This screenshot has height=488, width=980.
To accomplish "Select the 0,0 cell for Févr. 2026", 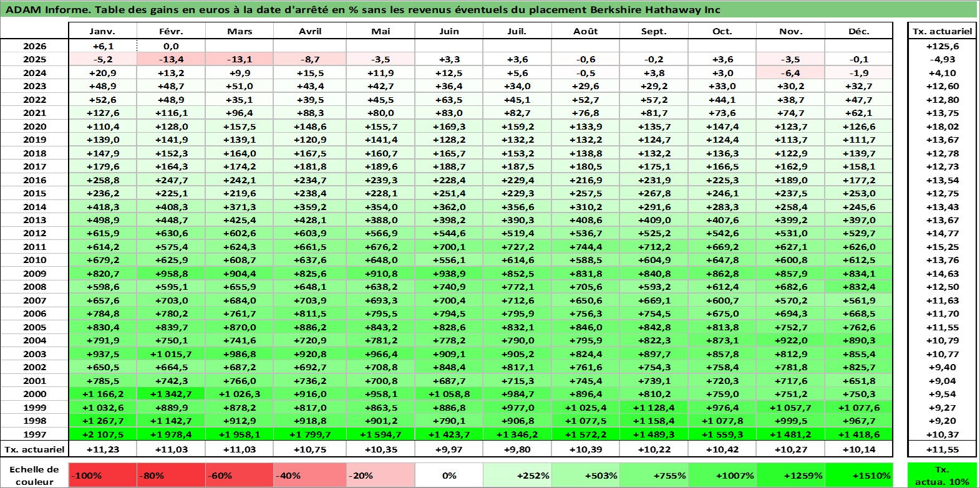I will pos(171,46).
